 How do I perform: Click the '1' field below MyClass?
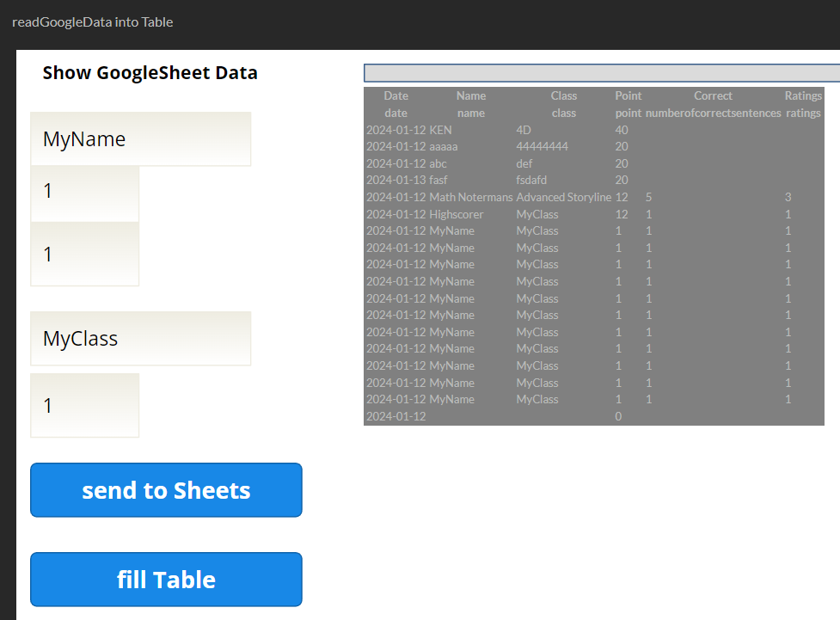point(84,405)
